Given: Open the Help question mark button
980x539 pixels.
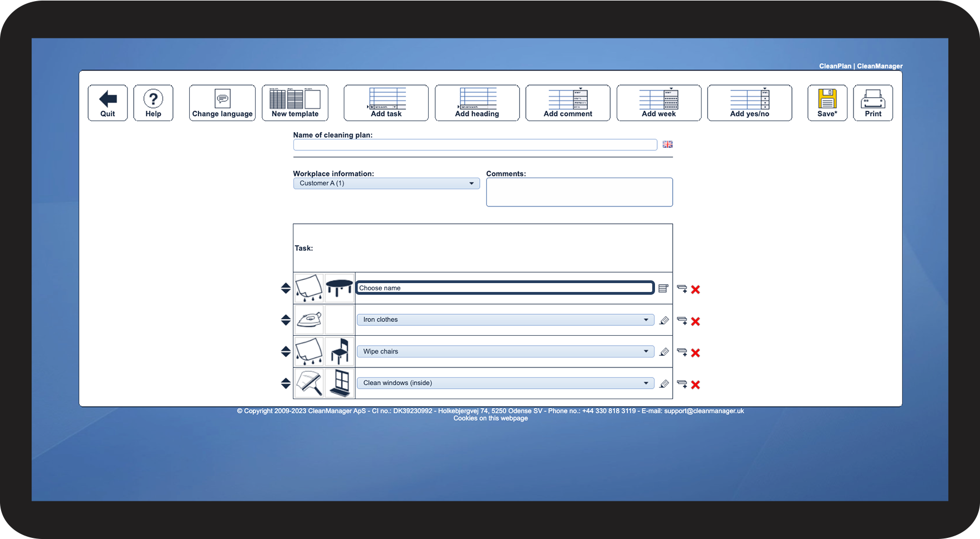Looking at the screenshot, I should click(153, 103).
